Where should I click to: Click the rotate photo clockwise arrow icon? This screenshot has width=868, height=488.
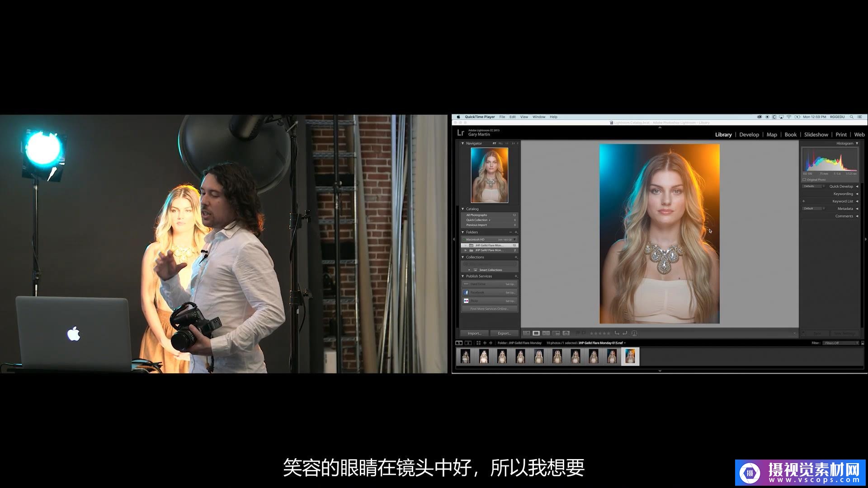[625, 333]
